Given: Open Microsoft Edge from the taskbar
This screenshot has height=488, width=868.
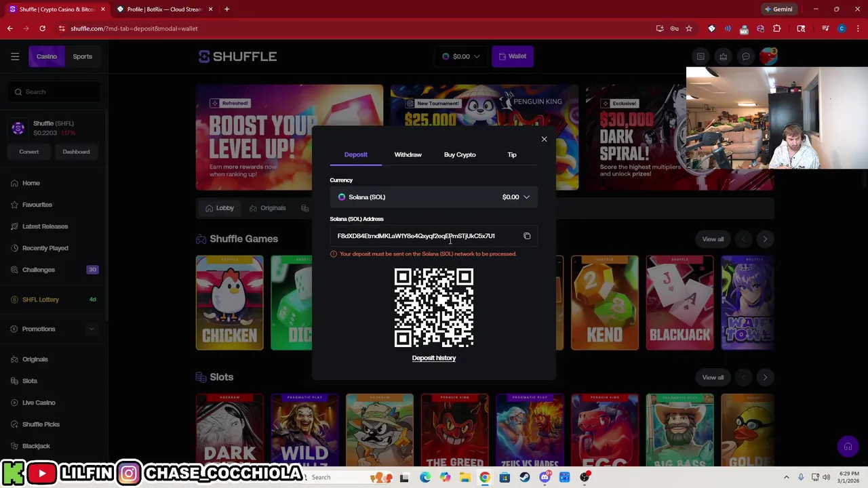Looking at the screenshot, I should pyautogui.click(x=425, y=477).
